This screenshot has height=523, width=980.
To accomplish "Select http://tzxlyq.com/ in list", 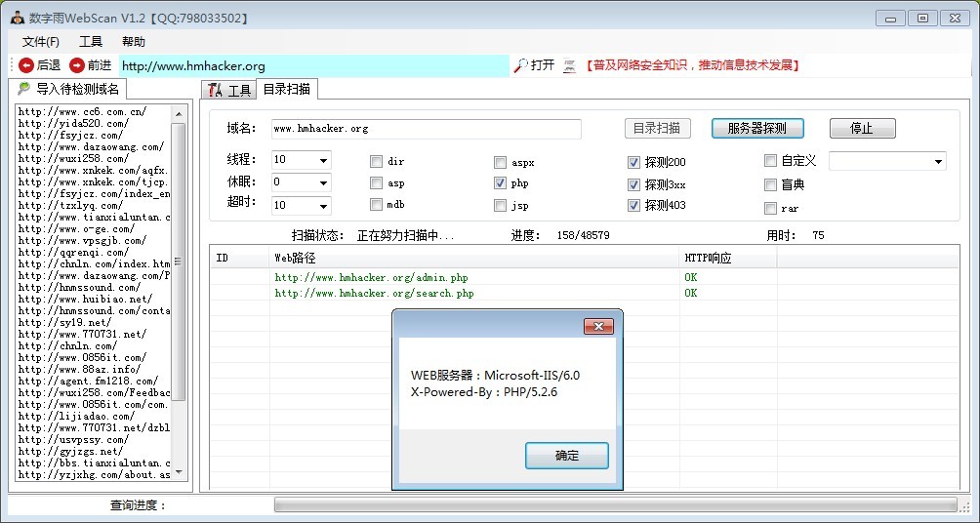I will tap(70, 206).
